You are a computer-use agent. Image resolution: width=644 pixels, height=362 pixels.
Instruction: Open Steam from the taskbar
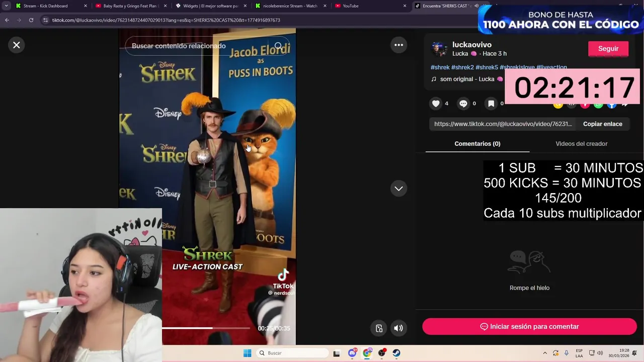click(x=396, y=353)
